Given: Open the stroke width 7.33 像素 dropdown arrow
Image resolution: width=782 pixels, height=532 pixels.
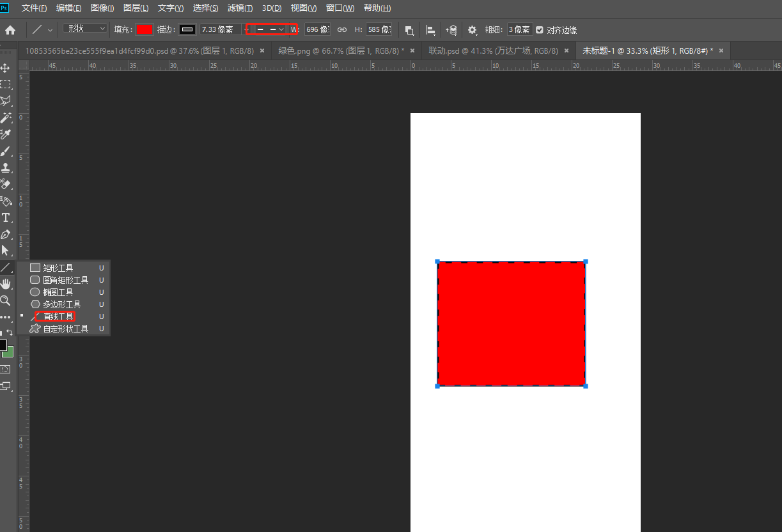Looking at the screenshot, I should [246, 29].
